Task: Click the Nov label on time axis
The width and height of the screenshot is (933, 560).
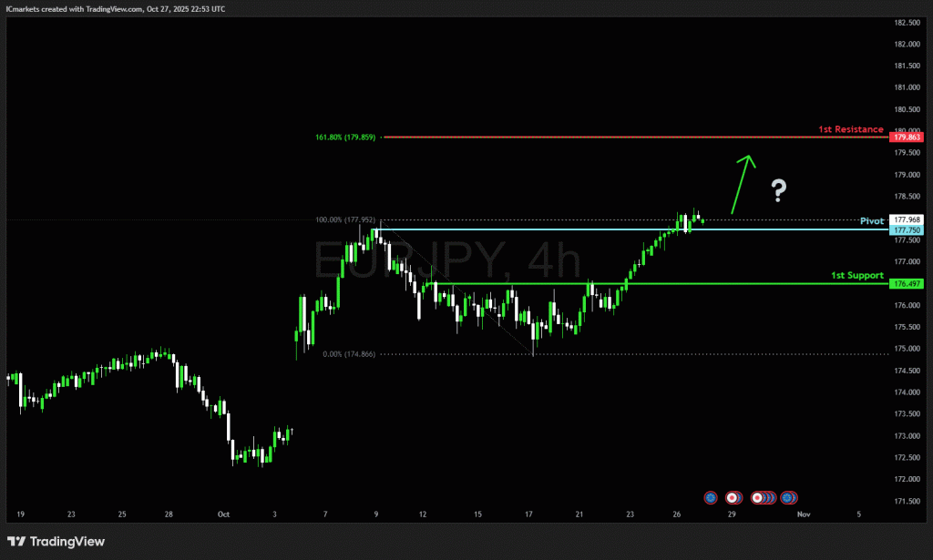Action: (803, 514)
